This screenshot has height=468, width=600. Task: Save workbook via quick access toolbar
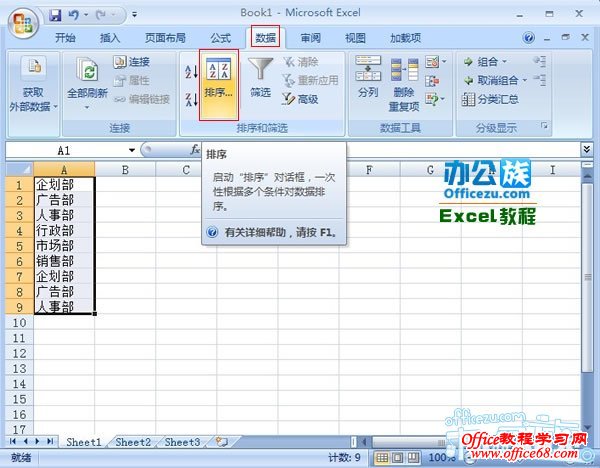(x=55, y=15)
